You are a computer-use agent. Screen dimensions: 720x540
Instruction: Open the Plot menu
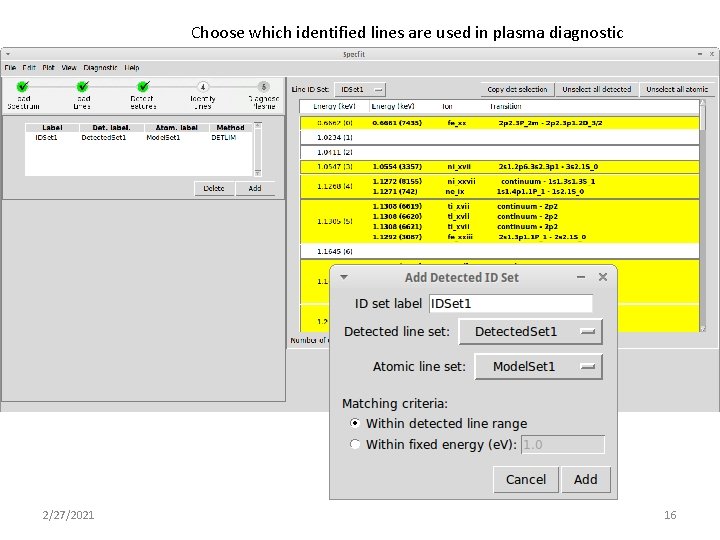click(x=48, y=68)
